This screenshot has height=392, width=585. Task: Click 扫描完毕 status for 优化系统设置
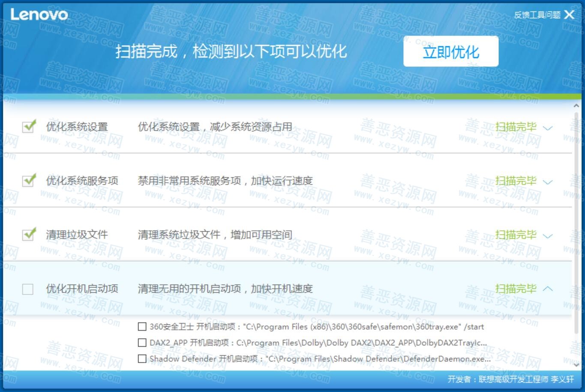pos(516,127)
